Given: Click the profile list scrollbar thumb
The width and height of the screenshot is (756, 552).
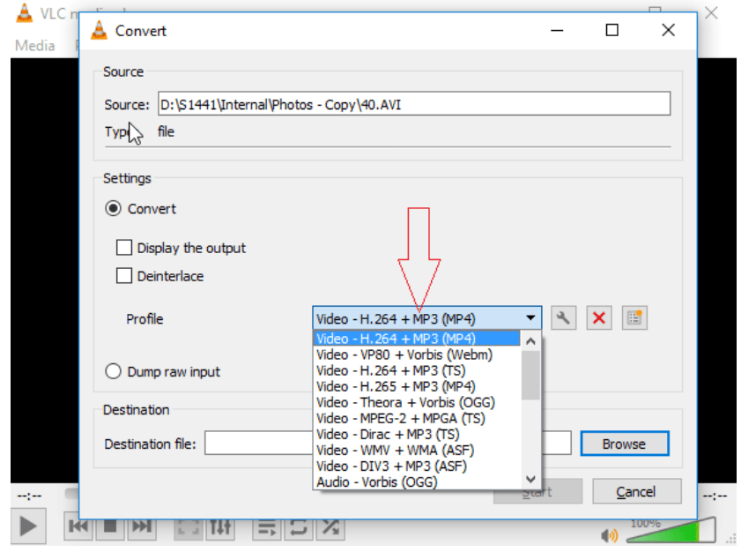Looking at the screenshot, I should pos(530,376).
